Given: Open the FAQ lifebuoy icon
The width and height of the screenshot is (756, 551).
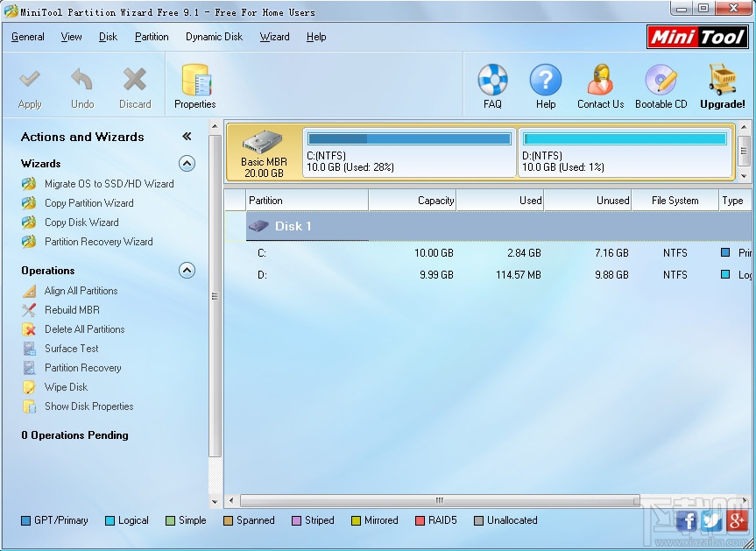Looking at the screenshot, I should coord(492,80).
